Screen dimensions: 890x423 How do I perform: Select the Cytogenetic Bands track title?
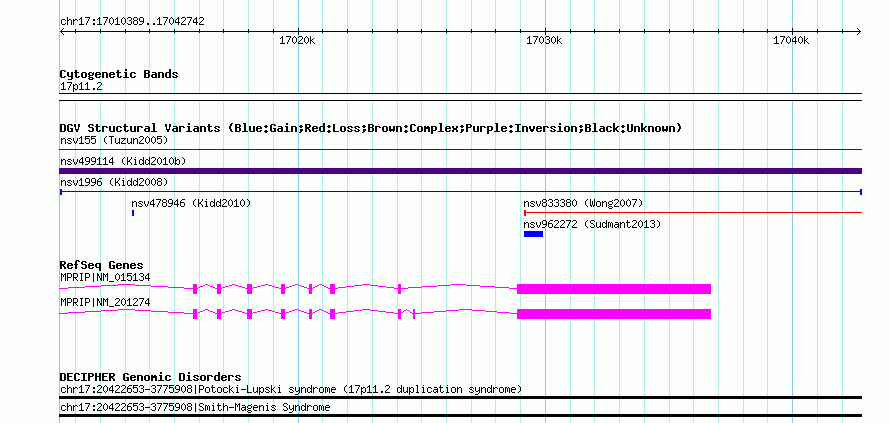pyautogui.click(x=119, y=74)
